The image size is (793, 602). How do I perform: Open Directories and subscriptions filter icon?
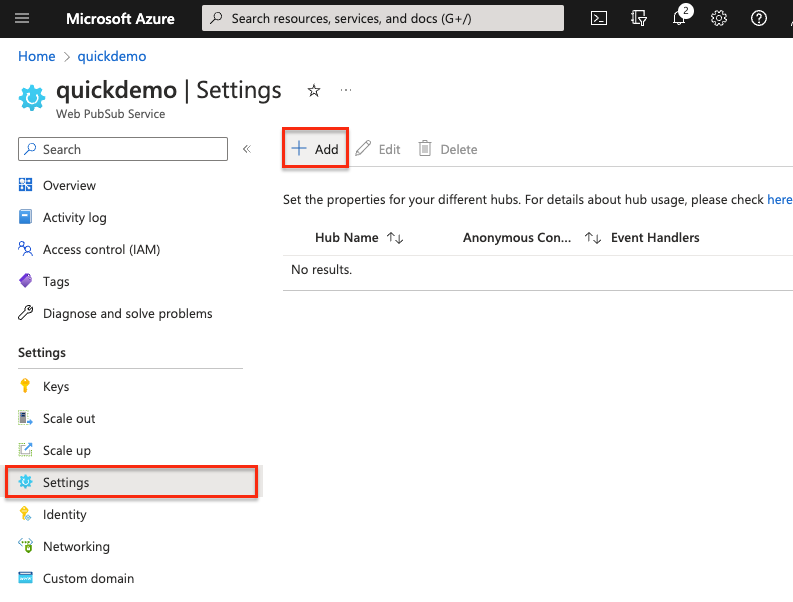(640, 18)
